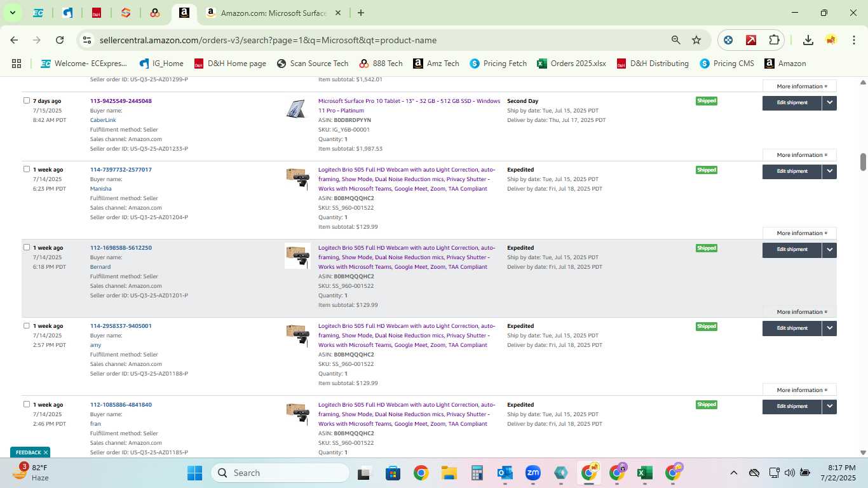Expand Edit shipment dropdown for Manisha order
This screenshot has height=488, width=868.
829,171
